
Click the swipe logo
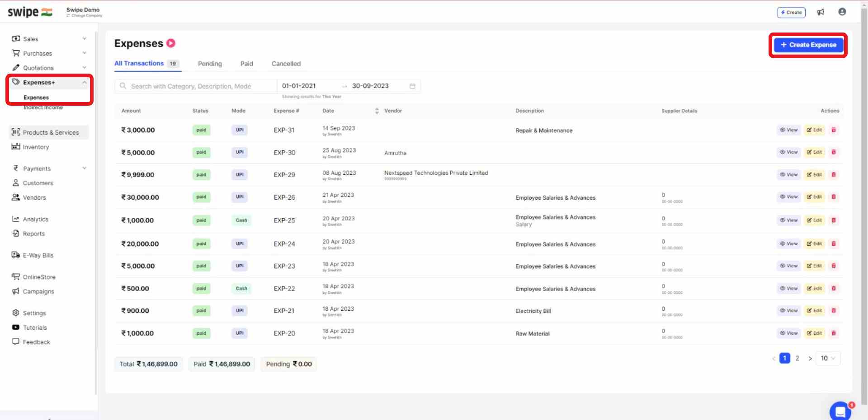pos(30,12)
